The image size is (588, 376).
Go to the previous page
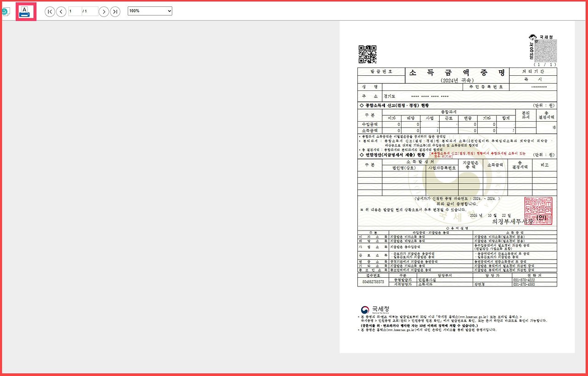(x=61, y=11)
